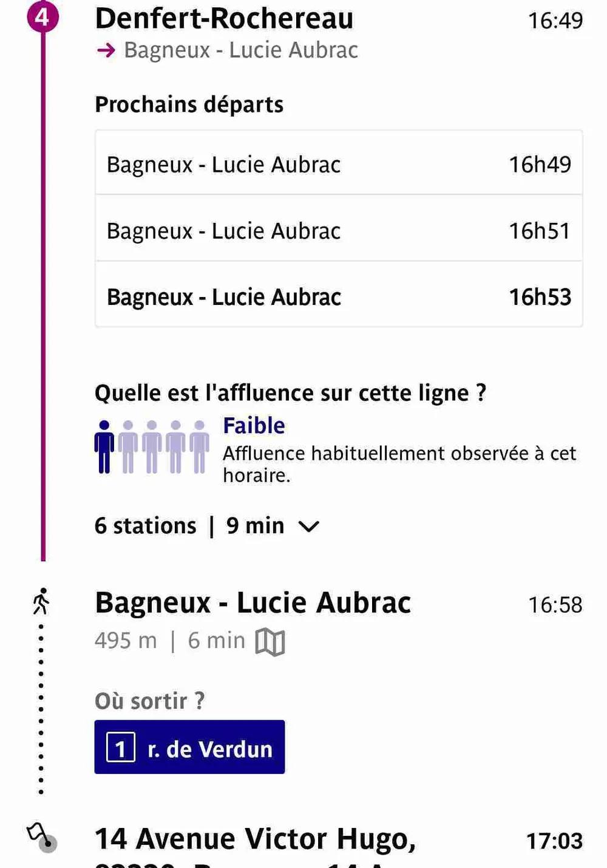
Task: Click the walking pedestrian icon
Action: (41, 601)
